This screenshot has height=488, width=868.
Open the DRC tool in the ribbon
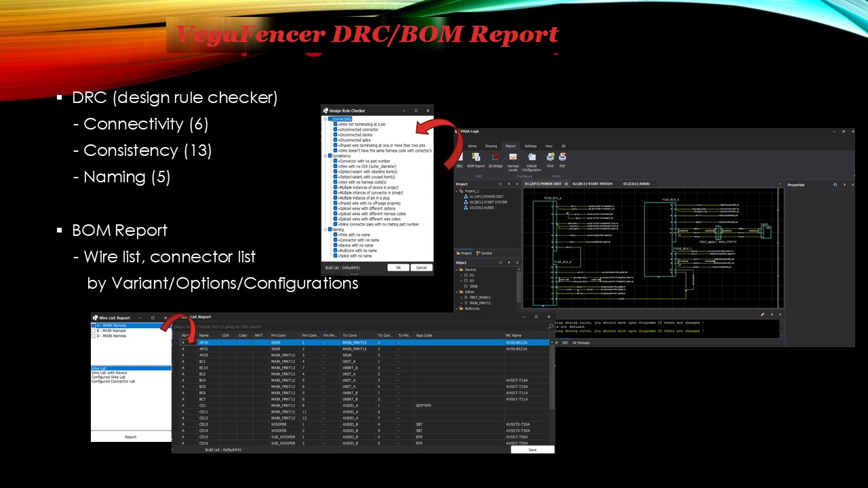(459, 160)
